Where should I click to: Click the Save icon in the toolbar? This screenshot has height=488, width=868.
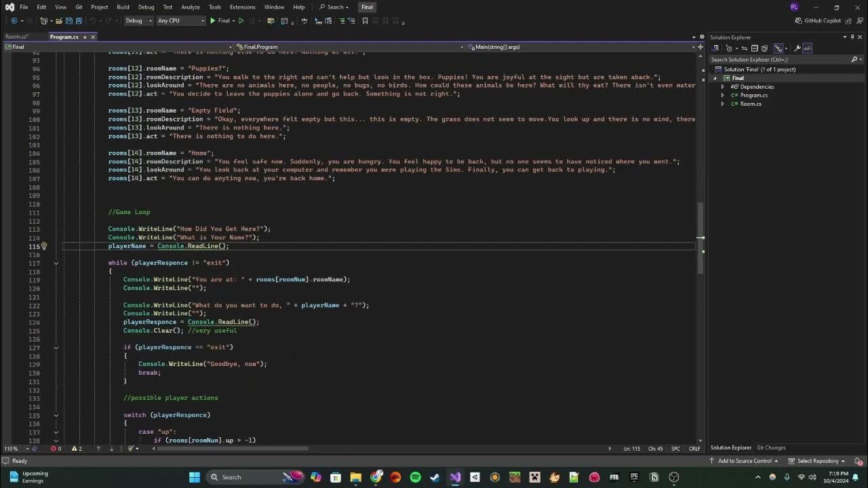pyautogui.click(x=68, y=20)
